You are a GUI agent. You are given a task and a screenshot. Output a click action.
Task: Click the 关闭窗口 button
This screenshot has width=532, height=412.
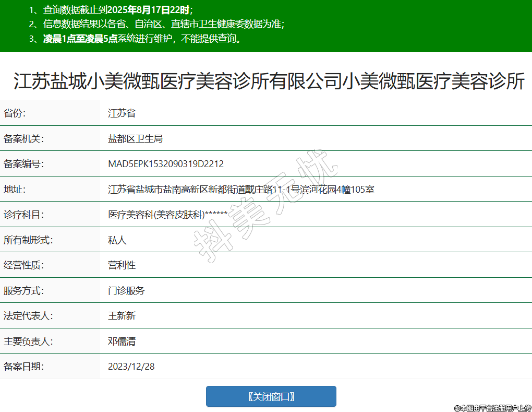271,396
